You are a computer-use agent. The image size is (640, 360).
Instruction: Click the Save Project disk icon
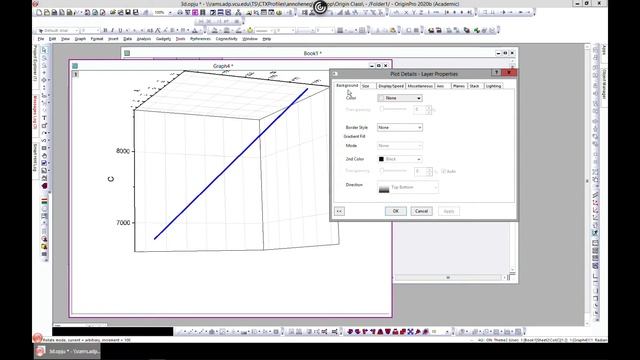[x=128, y=13]
